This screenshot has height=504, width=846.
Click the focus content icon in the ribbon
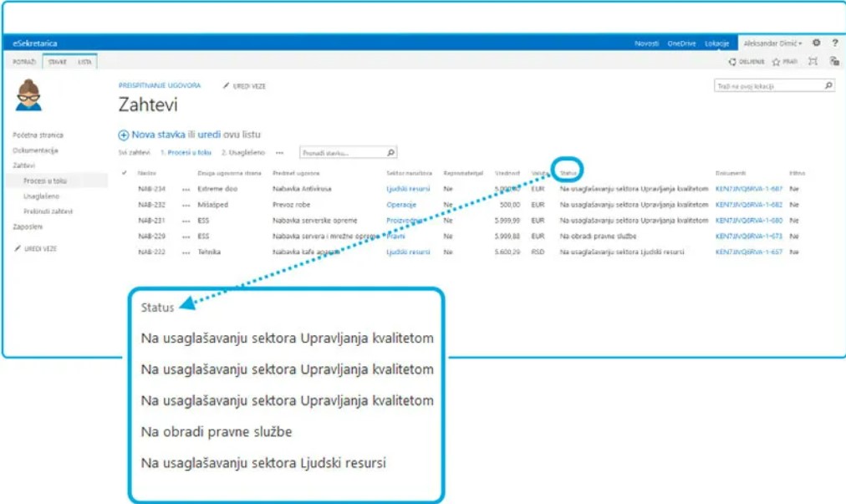click(813, 61)
